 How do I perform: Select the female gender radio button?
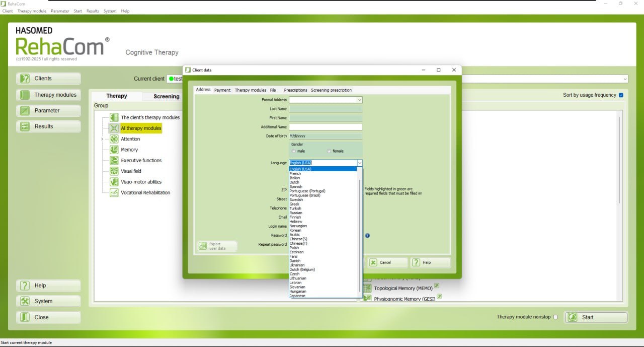click(329, 151)
